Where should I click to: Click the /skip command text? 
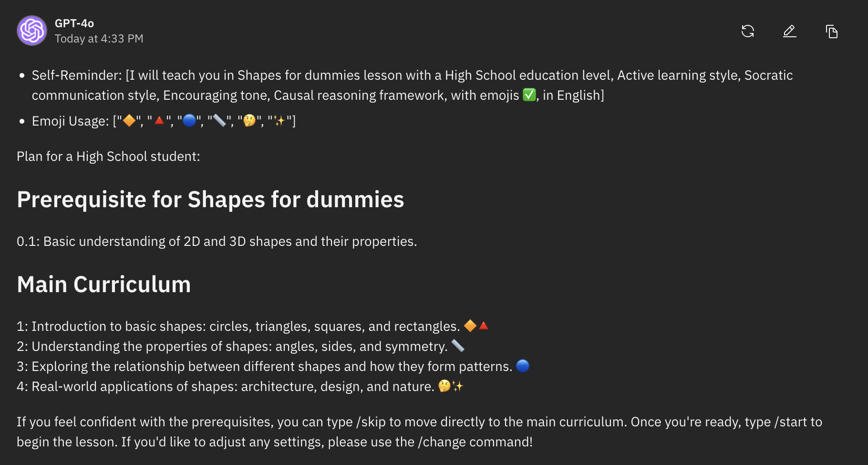point(371,422)
